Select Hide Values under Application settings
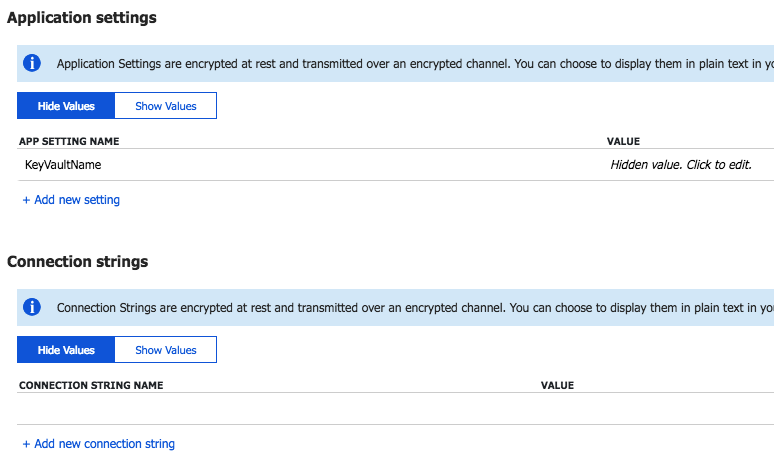Screen dimensions: 774x475 tap(66, 106)
